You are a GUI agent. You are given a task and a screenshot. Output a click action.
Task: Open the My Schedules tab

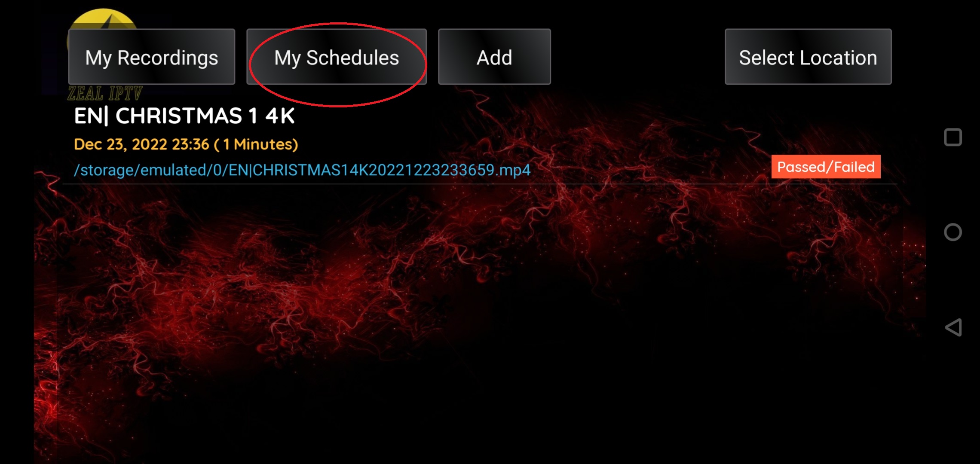(x=337, y=57)
